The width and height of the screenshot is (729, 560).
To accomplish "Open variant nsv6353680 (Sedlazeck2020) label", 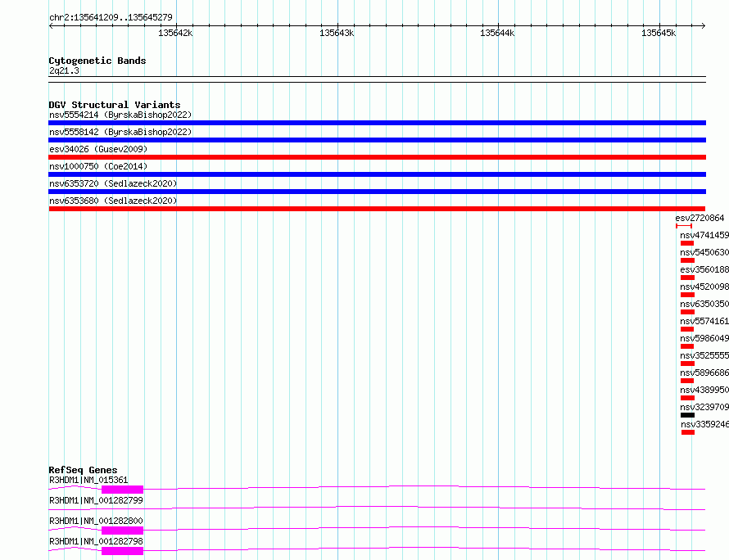I will [x=113, y=201].
